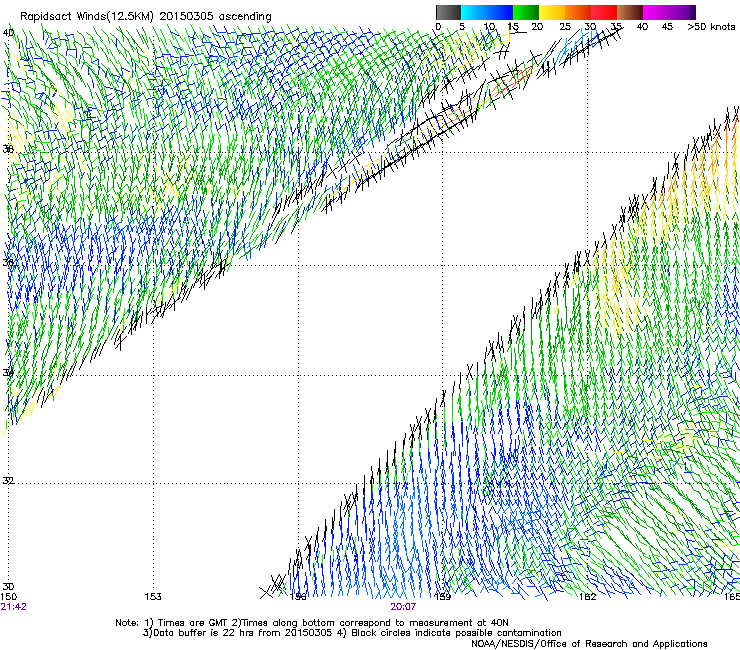Image resolution: width=740 pixels, height=650 pixels.
Task: Click the longitude '159' axis label
Action: tap(443, 596)
